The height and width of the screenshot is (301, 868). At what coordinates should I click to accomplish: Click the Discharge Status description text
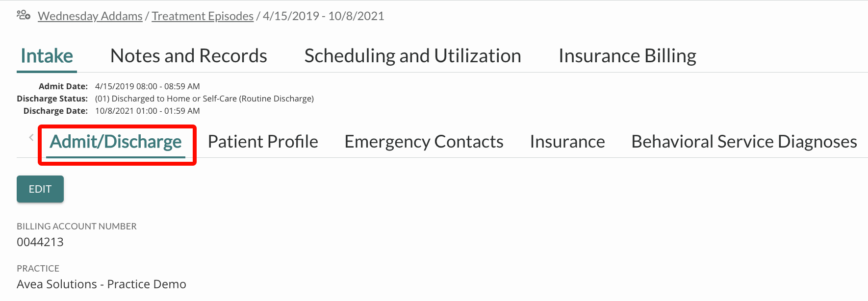click(x=204, y=99)
